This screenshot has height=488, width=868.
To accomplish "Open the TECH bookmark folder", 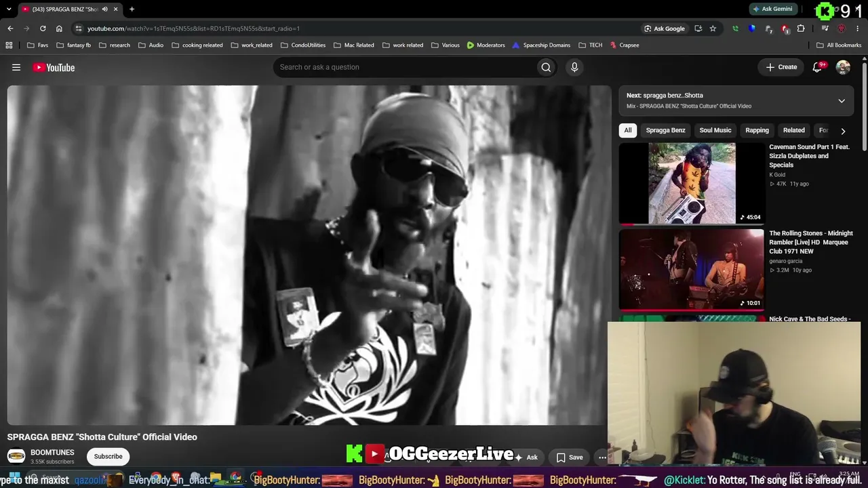I will (x=590, y=45).
